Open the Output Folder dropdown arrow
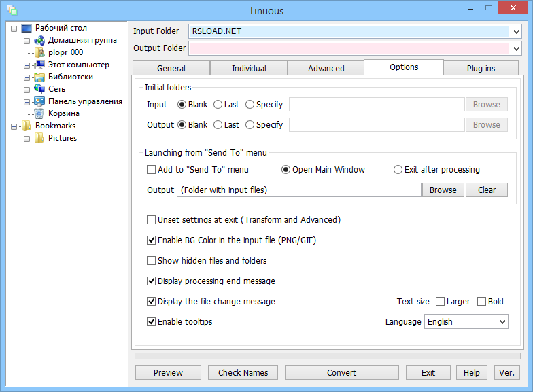This screenshot has height=392, width=533. (516, 49)
